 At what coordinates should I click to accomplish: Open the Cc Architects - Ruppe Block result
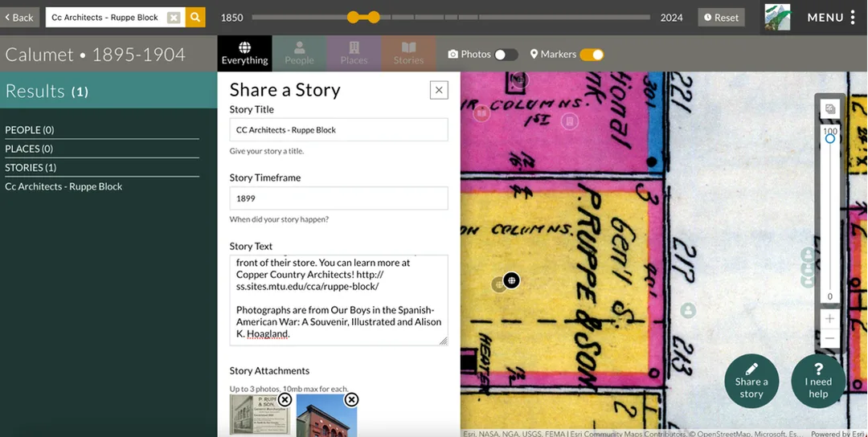click(x=63, y=186)
